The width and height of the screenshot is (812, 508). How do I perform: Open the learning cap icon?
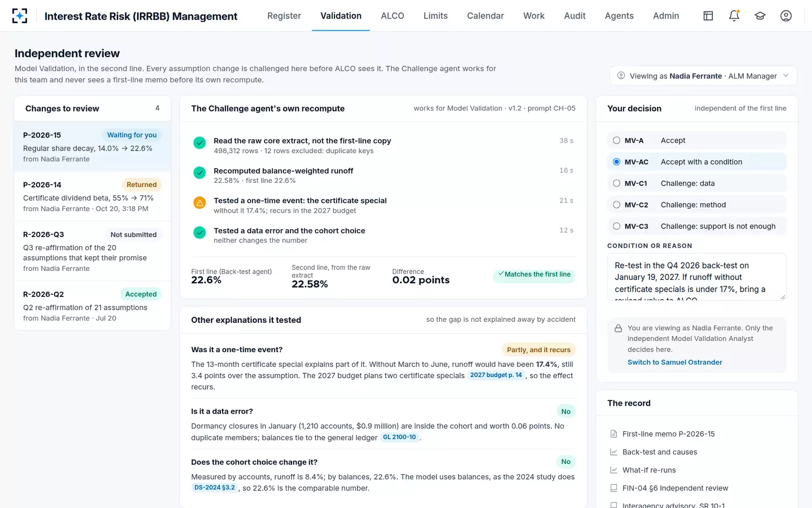pyautogui.click(x=760, y=16)
